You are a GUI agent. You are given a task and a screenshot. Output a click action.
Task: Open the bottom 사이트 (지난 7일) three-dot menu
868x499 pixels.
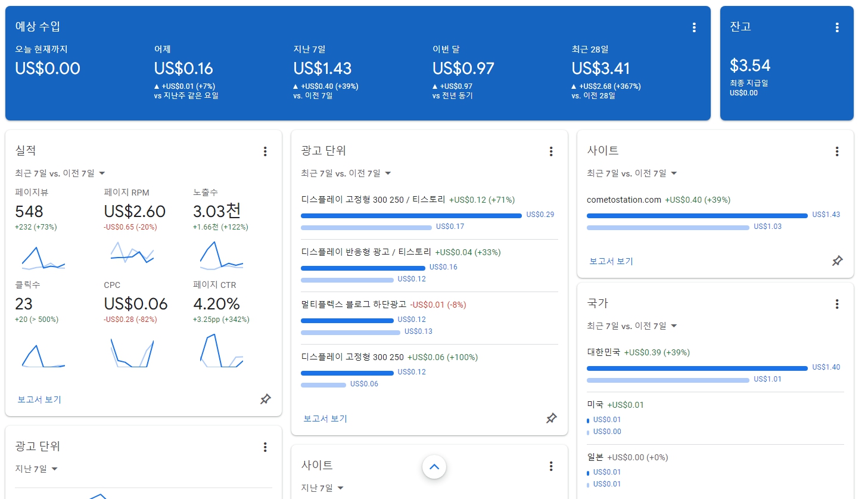coord(551,466)
